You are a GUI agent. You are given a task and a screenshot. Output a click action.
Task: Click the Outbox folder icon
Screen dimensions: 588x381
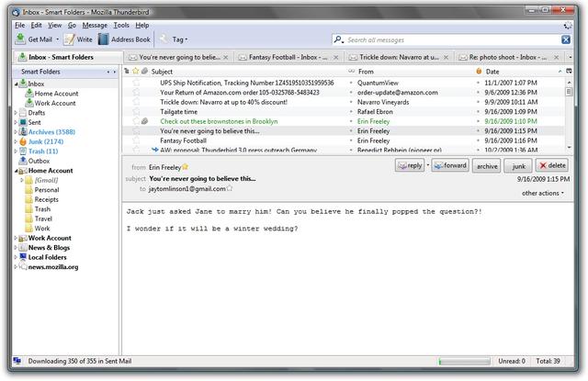click(x=23, y=161)
